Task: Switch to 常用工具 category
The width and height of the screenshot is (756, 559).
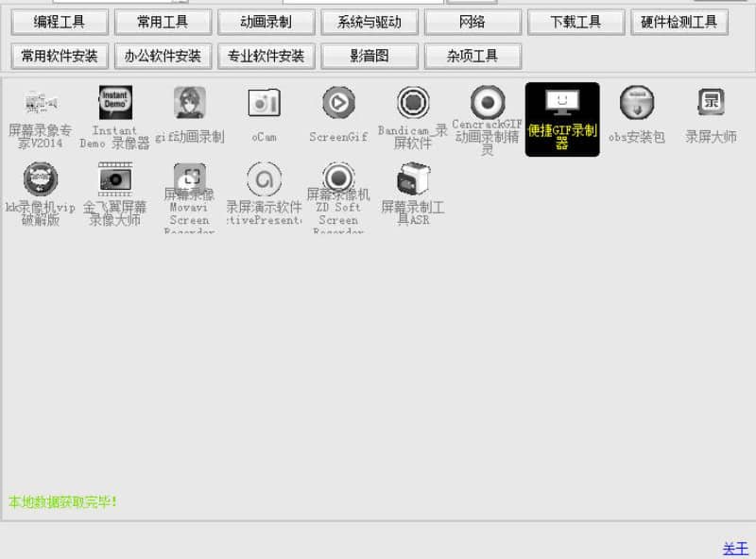Action: pyautogui.click(x=163, y=22)
